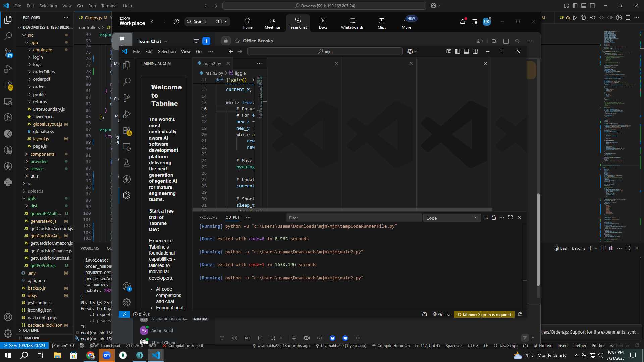Viewport: 644px width, 362px height.
Task: Collapse utils folder containing dist
Action: point(32,198)
